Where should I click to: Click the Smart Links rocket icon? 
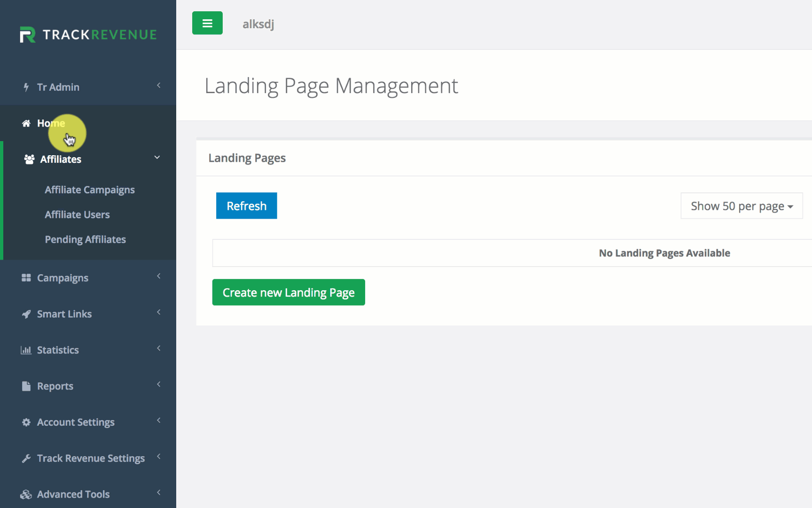click(26, 314)
